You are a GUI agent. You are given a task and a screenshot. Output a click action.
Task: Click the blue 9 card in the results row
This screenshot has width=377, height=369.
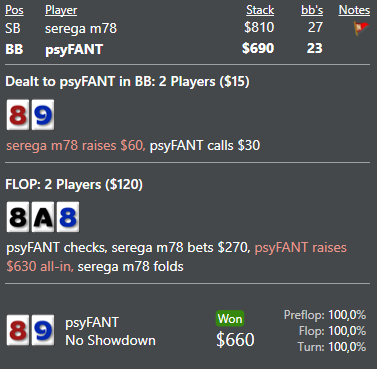coord(43,330)
